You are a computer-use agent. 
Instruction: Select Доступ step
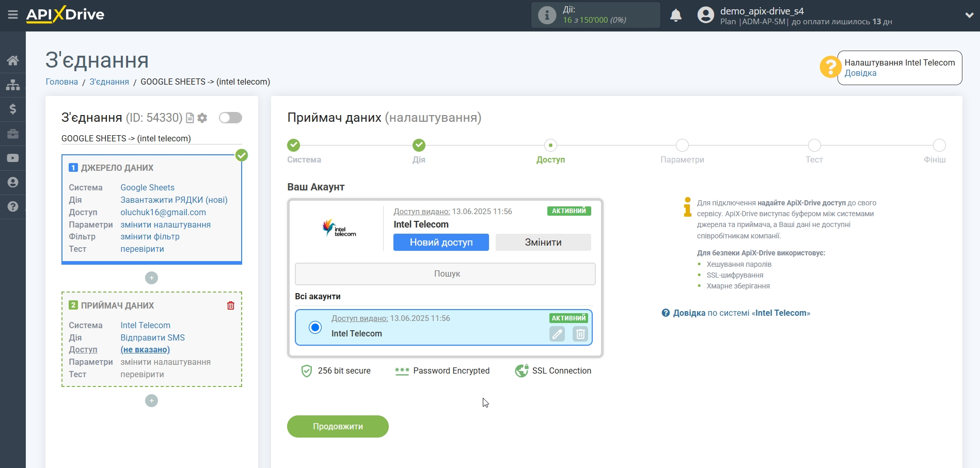coord(550,145)
